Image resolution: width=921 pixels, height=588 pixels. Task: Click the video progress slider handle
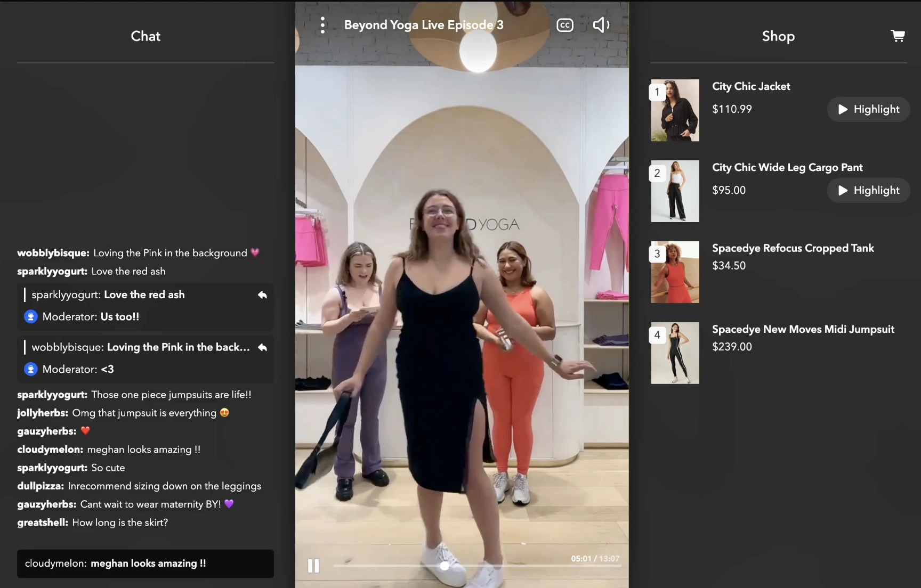point(445,566)
